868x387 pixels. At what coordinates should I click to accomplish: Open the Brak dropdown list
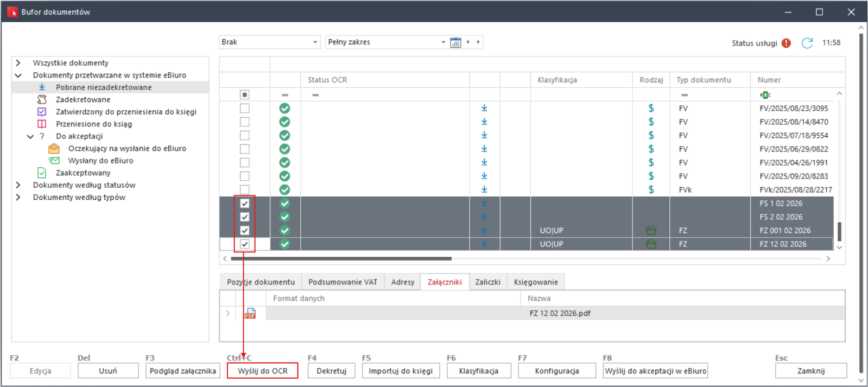(315, 42)
